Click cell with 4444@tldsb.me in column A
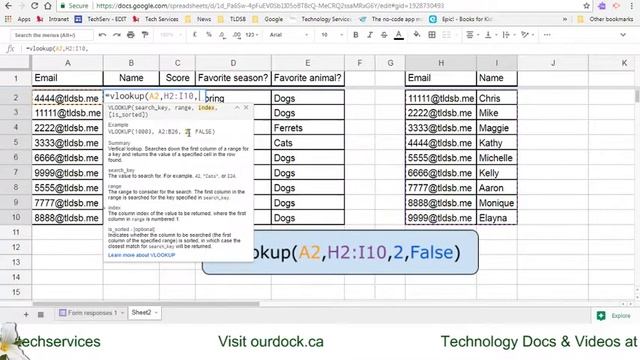Viewport: 640px width, 360px height. 67,98
